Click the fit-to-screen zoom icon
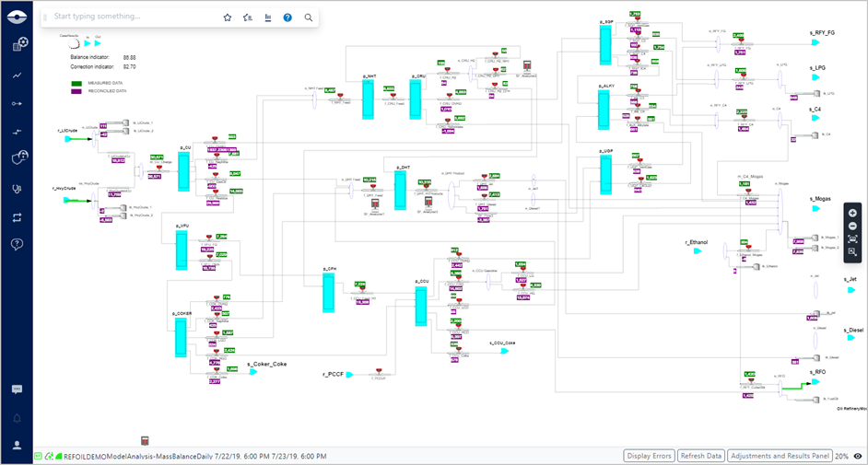 click(852, 238)
